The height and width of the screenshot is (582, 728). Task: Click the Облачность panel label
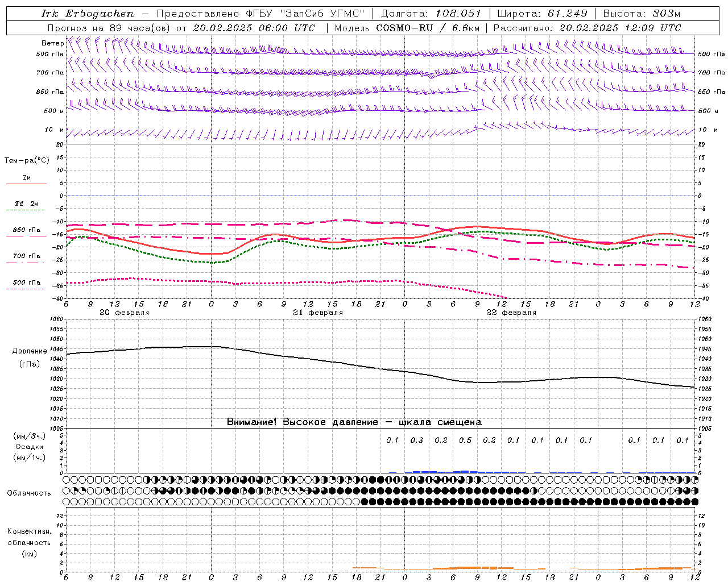point(29,493)
